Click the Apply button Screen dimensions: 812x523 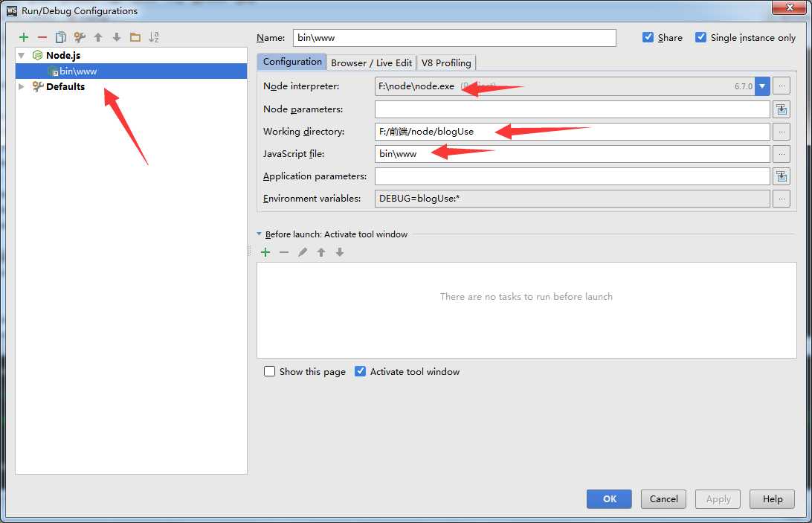pyautogui.click(x=718, y=498)
